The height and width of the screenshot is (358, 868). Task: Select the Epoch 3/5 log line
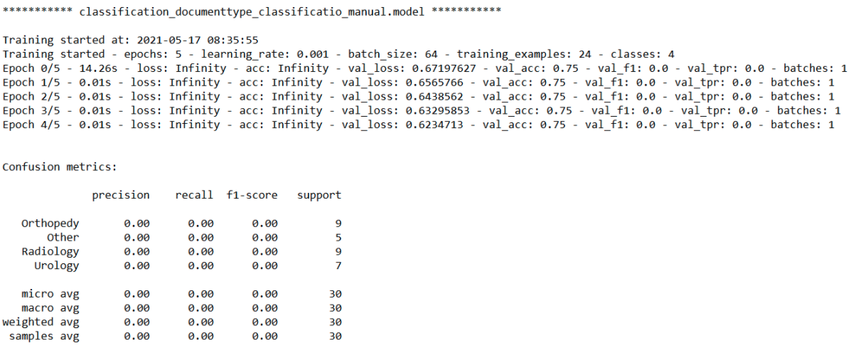(422, 111)
